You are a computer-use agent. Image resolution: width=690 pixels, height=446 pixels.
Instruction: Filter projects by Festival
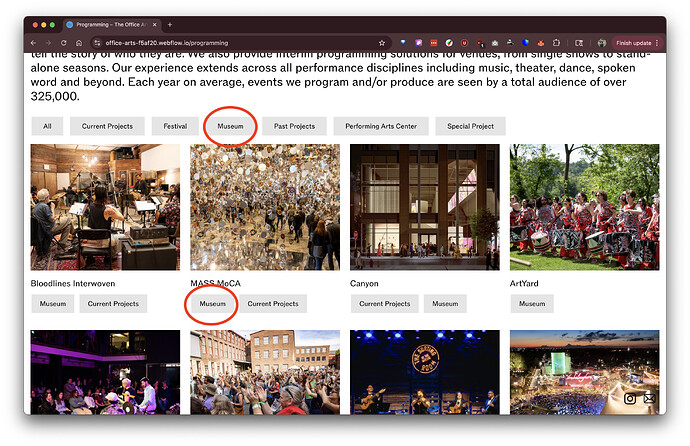175,126
